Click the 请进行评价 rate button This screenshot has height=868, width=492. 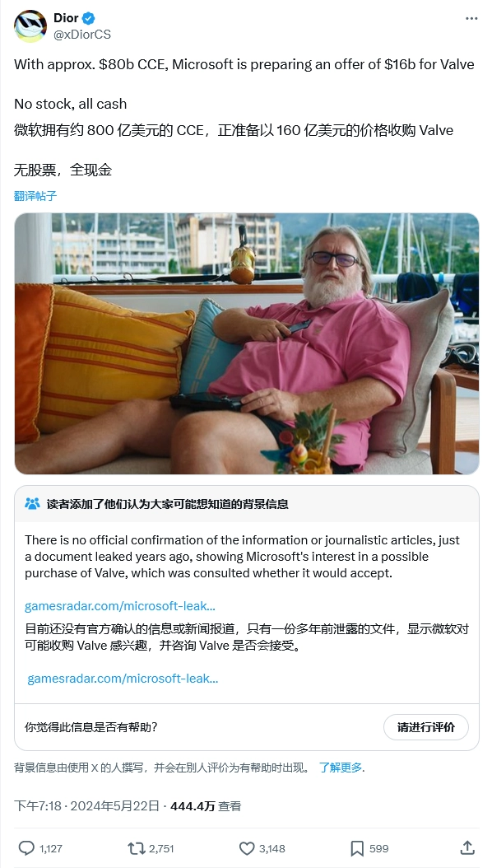pos(425,727)
